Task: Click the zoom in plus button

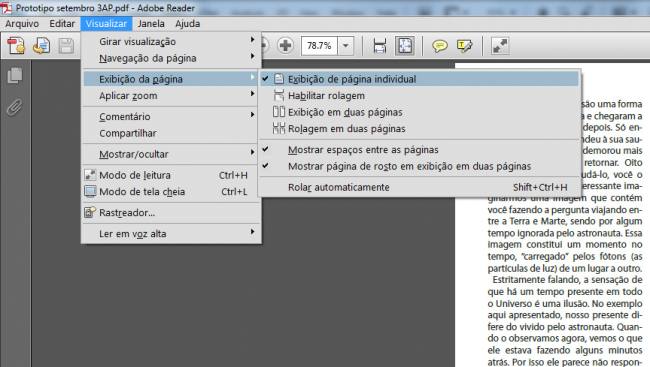Action: coord(285,45)
